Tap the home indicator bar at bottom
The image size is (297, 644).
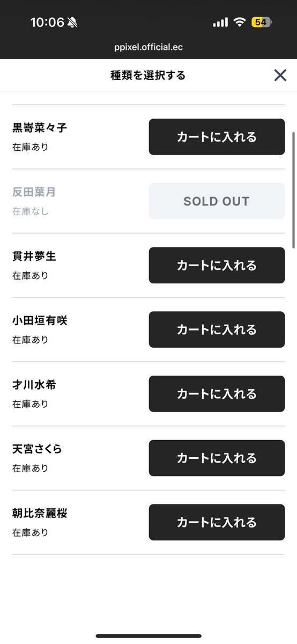coord(148,636)
